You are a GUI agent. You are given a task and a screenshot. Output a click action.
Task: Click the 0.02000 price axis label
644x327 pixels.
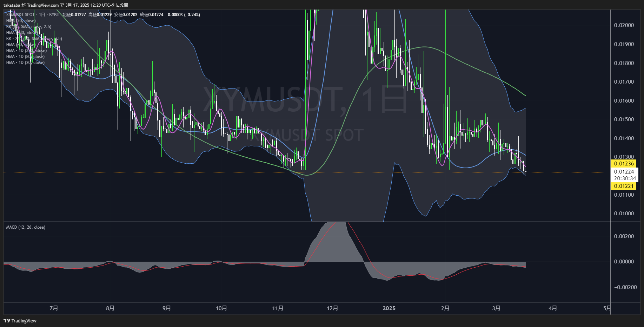(624, 25)
